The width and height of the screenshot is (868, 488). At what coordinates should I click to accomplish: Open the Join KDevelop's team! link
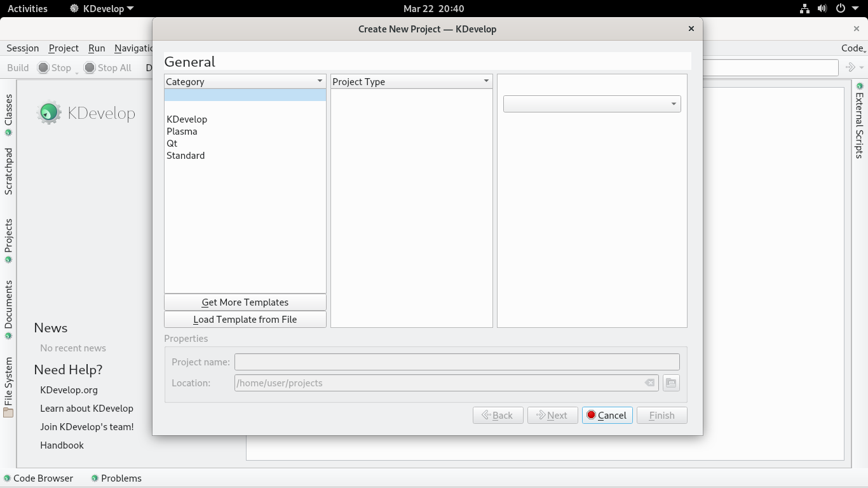(87, 427)
